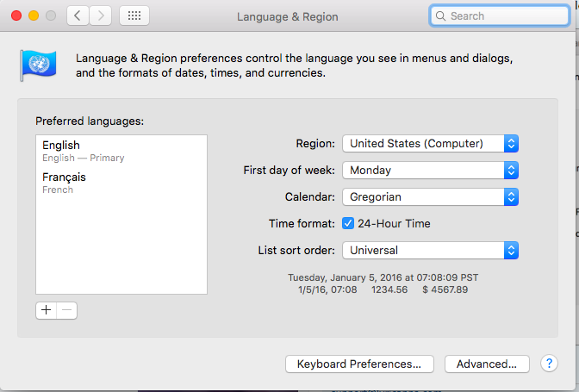Remove language with minus button
This screenshot has height=392, width=579.
tap(67, 310)
